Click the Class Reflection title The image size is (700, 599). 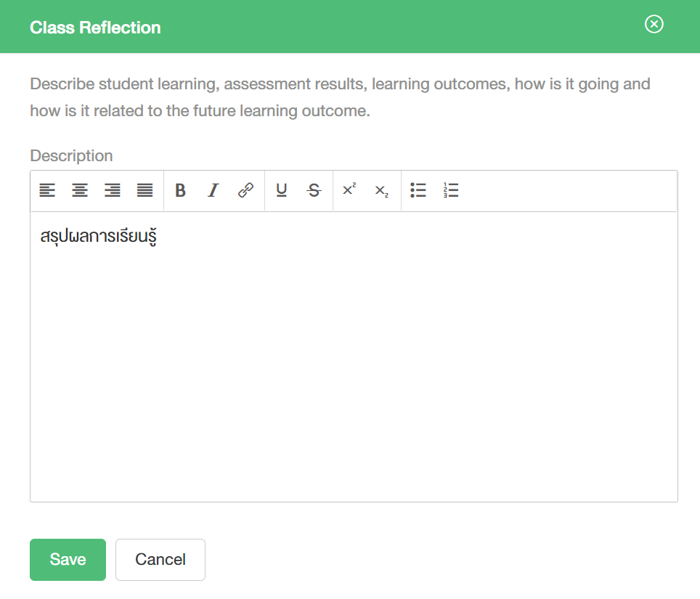(x=95, y=28)
